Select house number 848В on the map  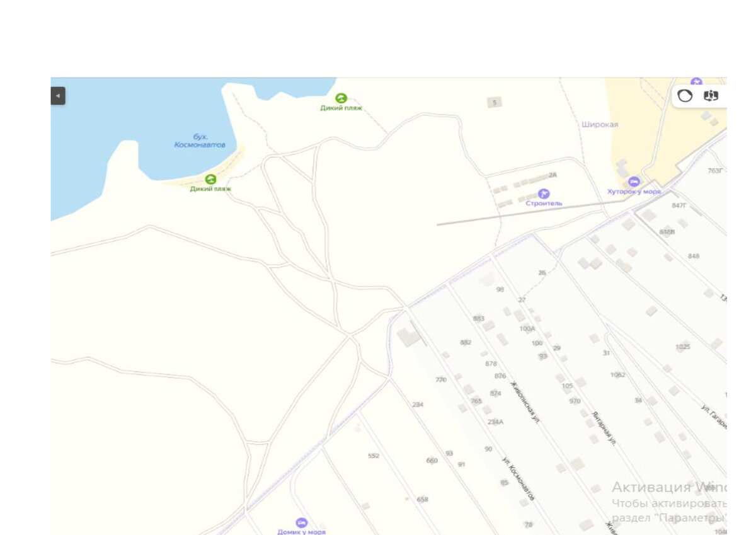(667, 231)
